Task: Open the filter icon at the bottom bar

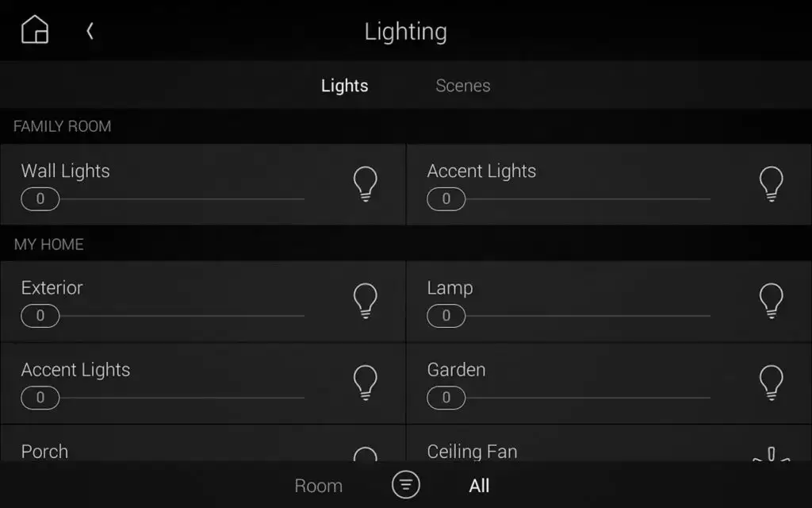Action: pos(405,485)
